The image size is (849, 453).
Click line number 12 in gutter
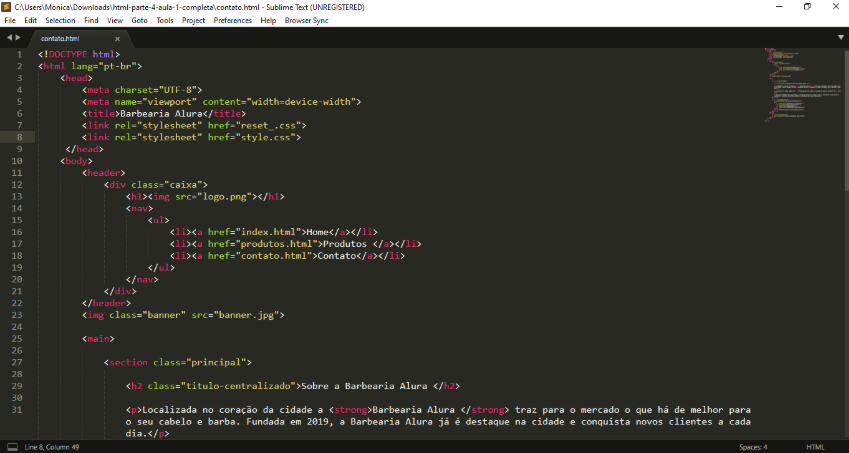(17, 185)
